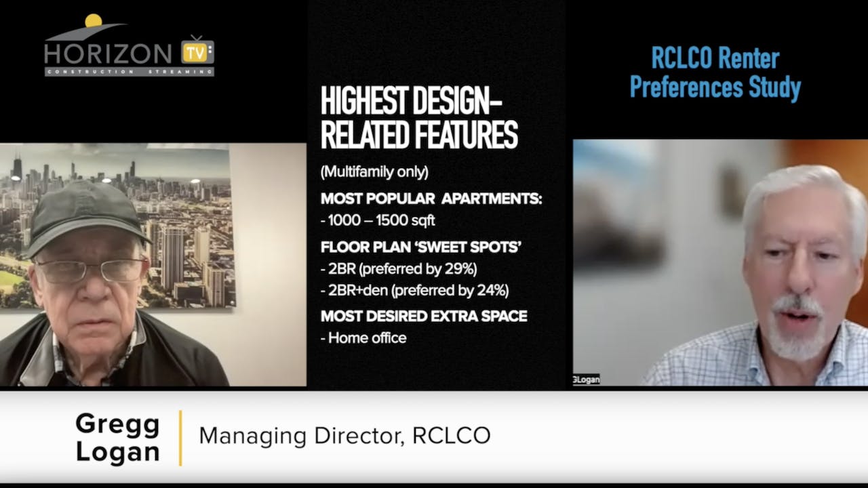This screenshot has height=488, width=868.
Task: Click the "Most Desired Extra Space" subheading
Action: pos(424,316)
